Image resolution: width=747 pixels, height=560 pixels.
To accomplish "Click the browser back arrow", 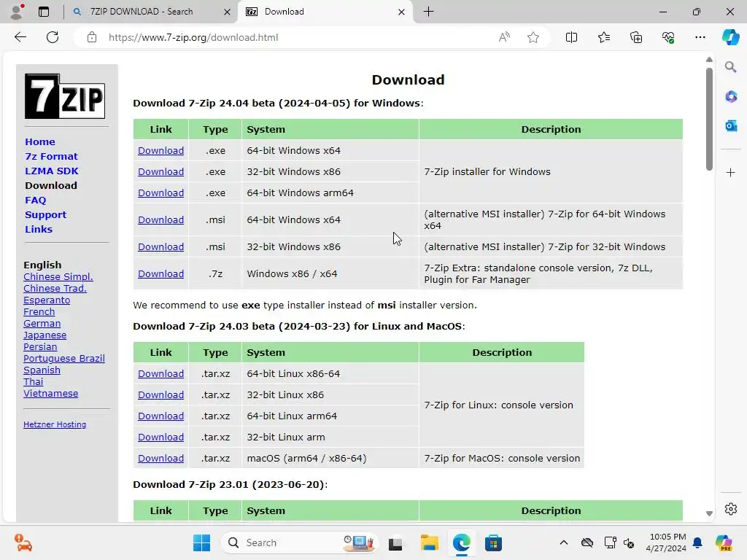I will (20, 37).
